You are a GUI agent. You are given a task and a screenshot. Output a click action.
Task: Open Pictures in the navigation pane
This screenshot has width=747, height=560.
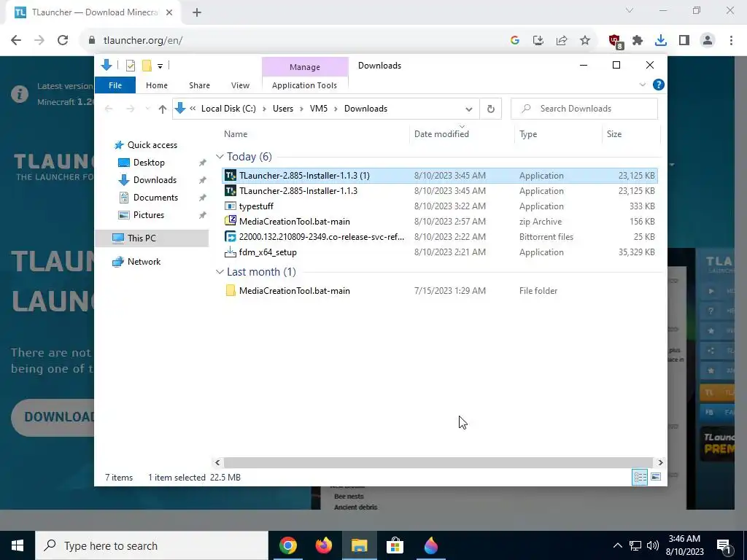point(149,215)
